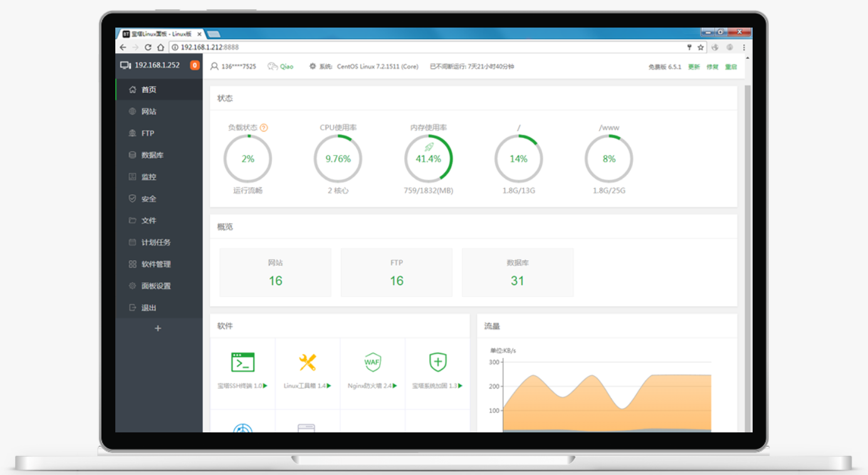Screen dimensions: 868x475
Task: Click the plus button at sidebar bottom
Action: (158, 328)
